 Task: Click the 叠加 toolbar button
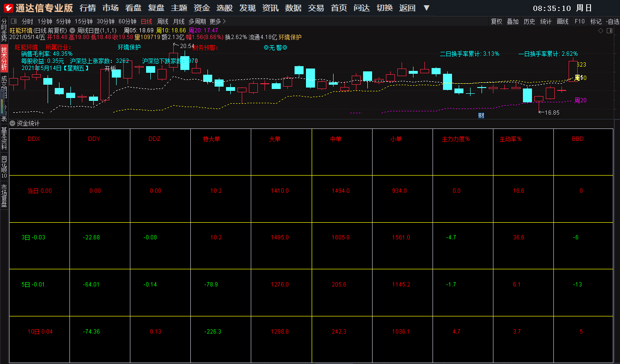click(512, 21)
